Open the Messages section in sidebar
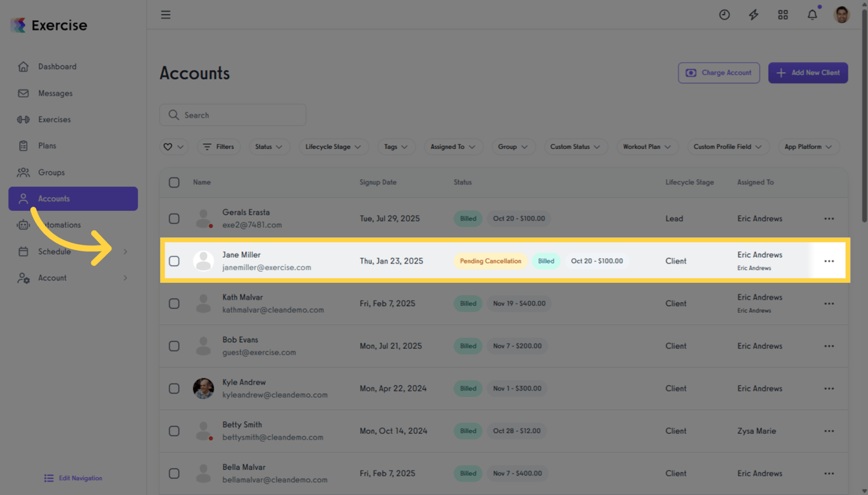Image resolution: width=868 pixels, height=495 pixels. click(x=55, y=93)
